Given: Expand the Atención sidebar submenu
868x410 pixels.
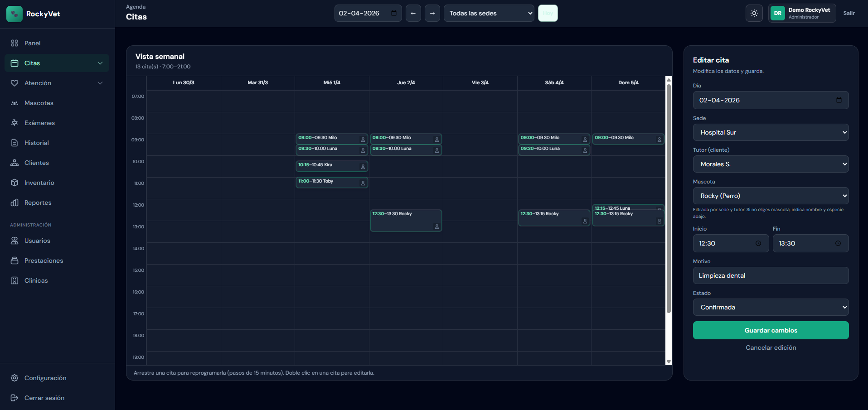Looking at the screenshot, I should point(100,83).
